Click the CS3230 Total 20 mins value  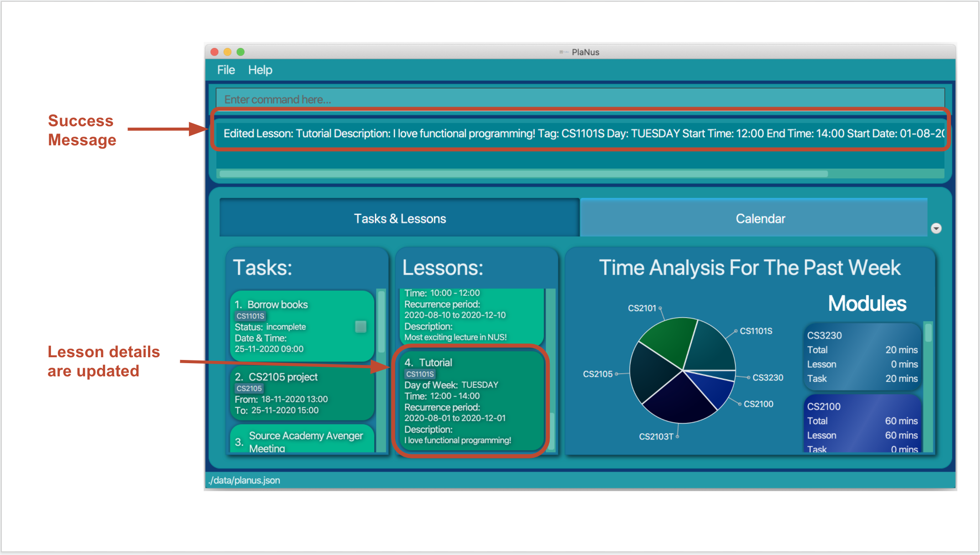(x=901, y=349)
